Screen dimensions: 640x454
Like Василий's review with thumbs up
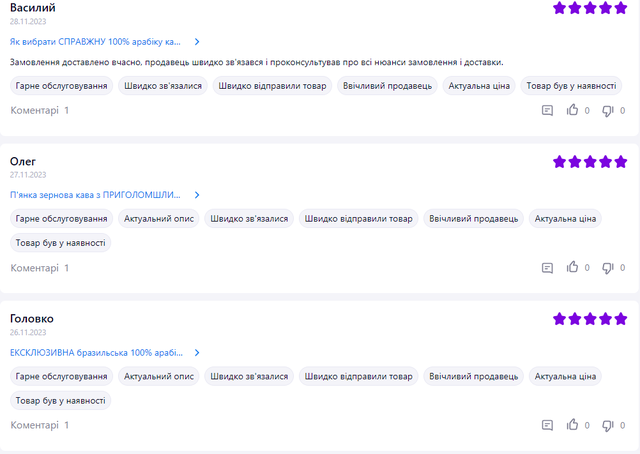573,111
